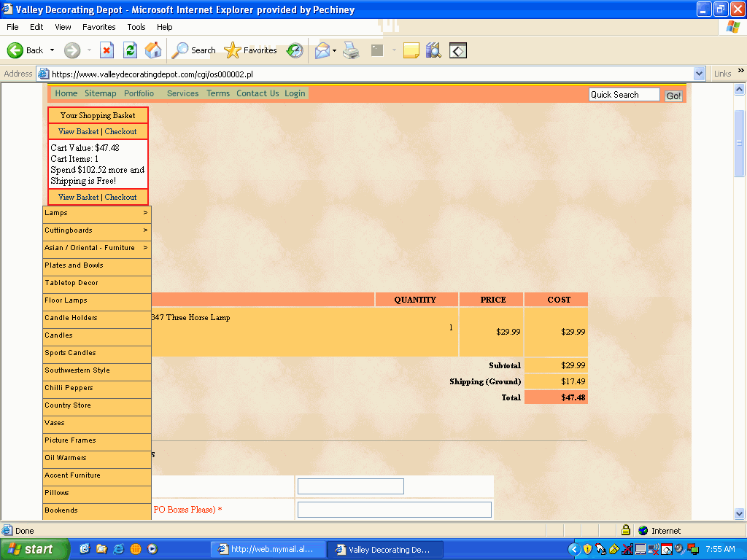
Task: Open the Tools menu
Action: (136, 27)
